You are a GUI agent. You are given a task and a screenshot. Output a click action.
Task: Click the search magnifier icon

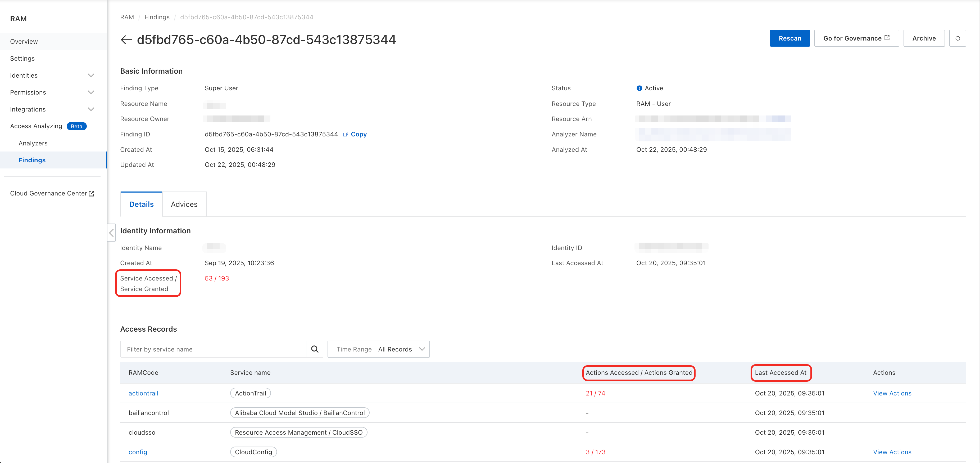[315, 349]
